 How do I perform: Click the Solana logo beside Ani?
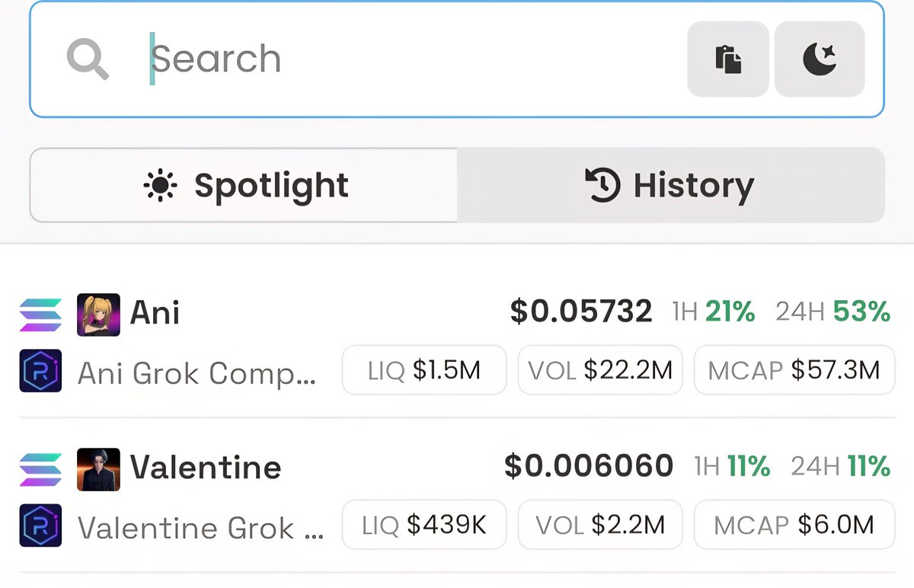click(40, 314)
